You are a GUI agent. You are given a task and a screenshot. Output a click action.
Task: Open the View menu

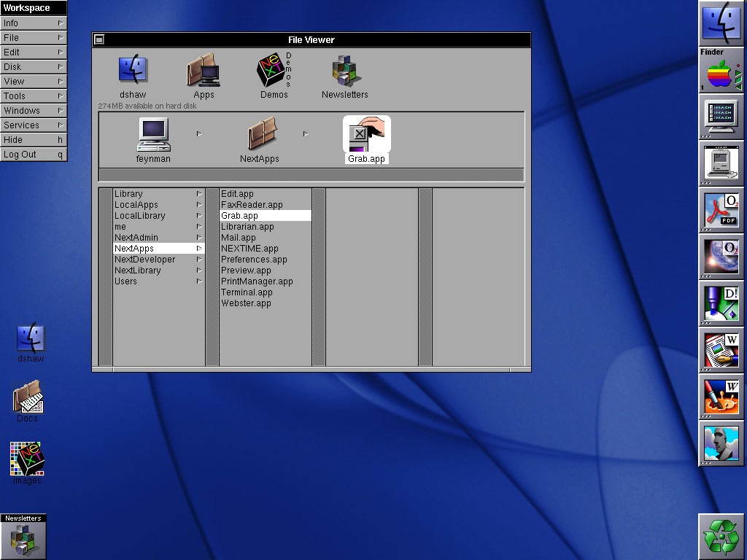pos(34,82)
